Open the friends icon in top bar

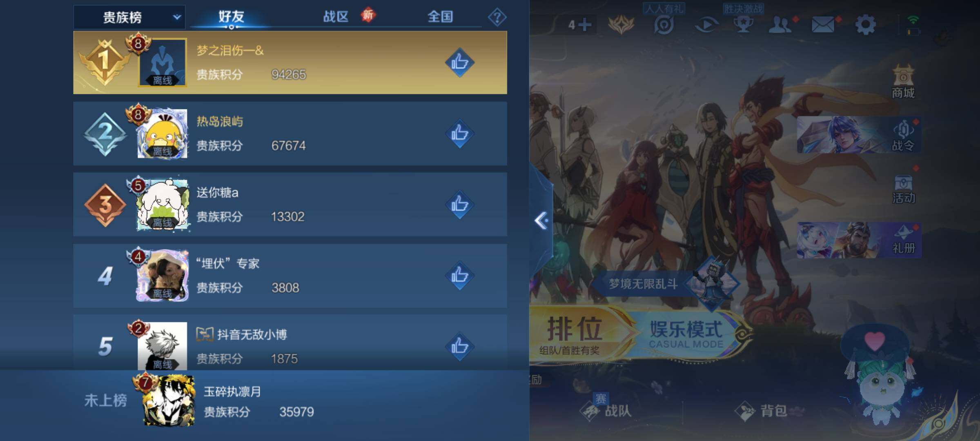780,25
